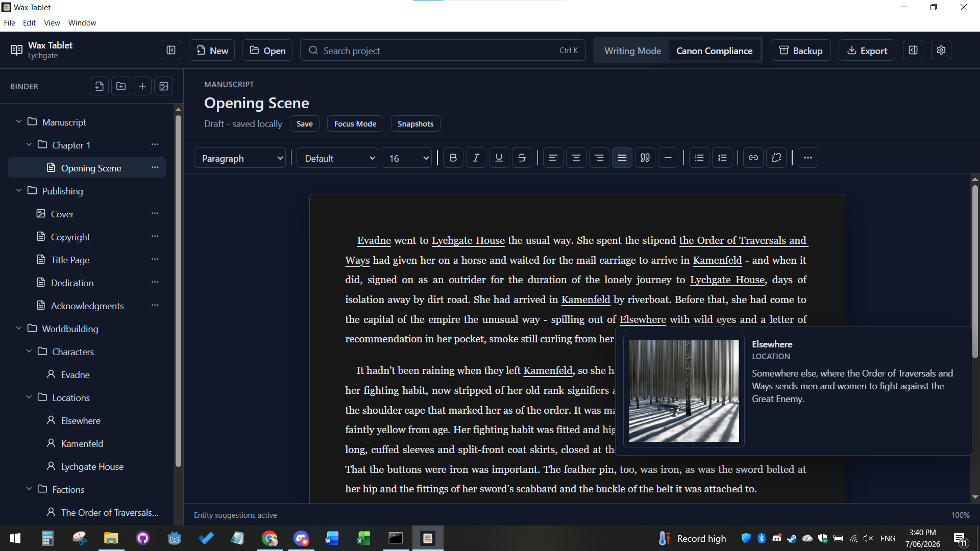The height and width of the screenshot is (551, 980).
Task: Toggle italic formatting
Action: tap(476, 158)
